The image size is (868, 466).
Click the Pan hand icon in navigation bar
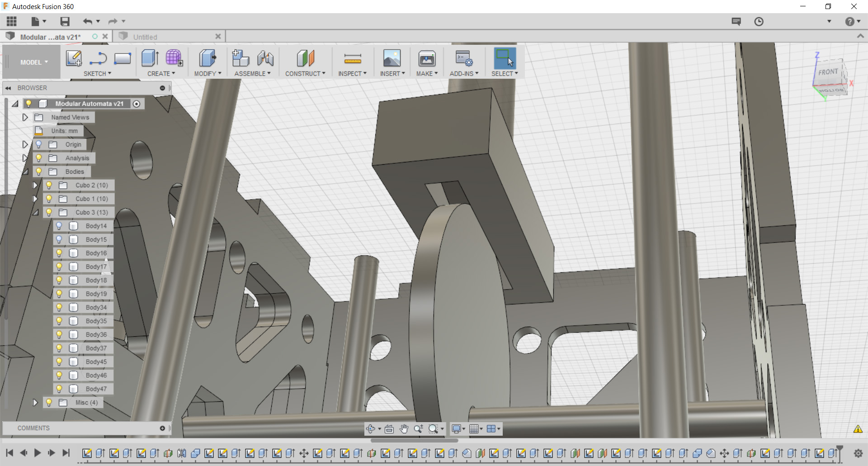coord(404,428)
